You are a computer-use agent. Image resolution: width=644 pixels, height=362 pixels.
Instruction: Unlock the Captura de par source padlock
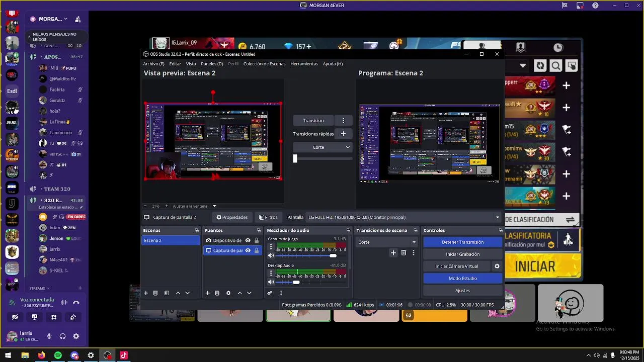pos(257,250)
